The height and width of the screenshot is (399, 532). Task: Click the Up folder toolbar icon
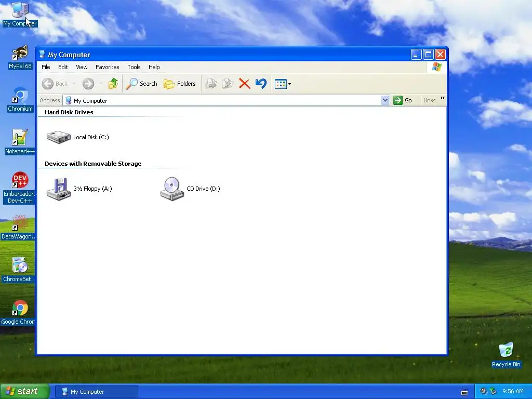(x=113, y=84)
